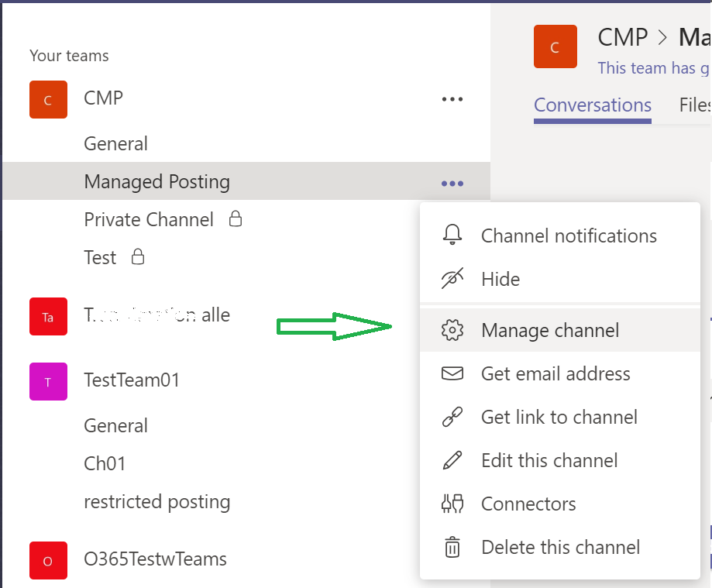Screen dimensions: 712x588
Task: Open the restricted posting channel
Action: 157,502
